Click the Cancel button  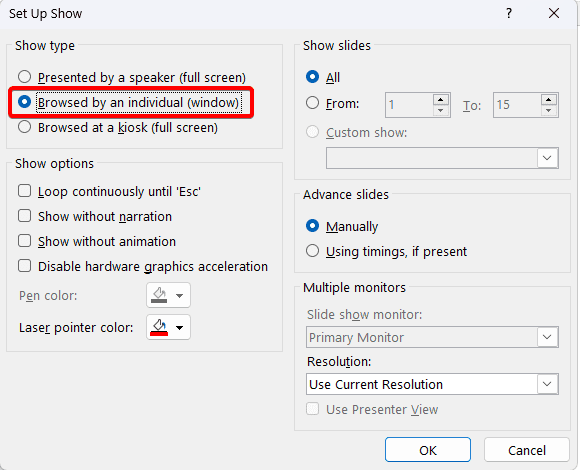[x=527, y=450]
